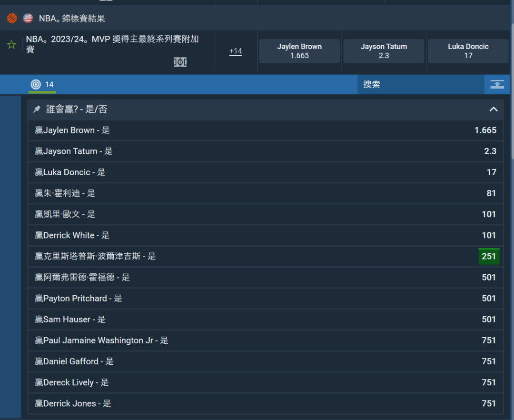Pick the highlighted green 251 odds
Image resolution: width=514 pixels, height=420 pixels.
pos(488,256)
